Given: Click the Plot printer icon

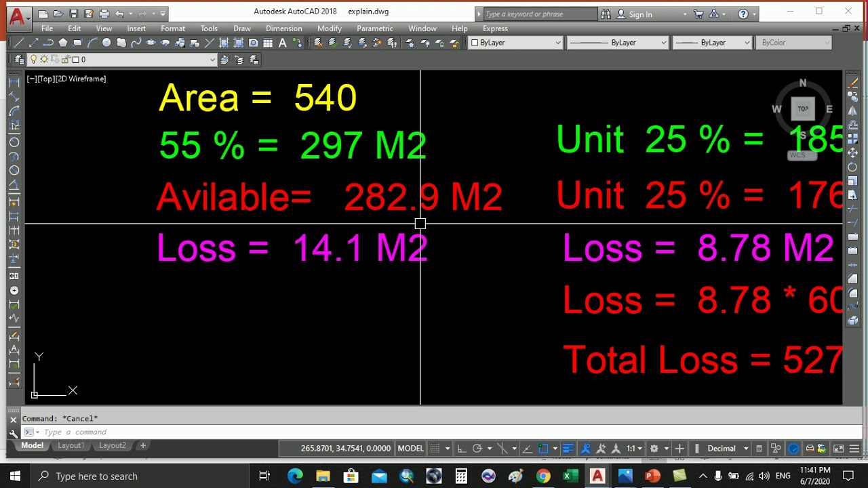Looking at the screenshot, I should tap(104, 14).
